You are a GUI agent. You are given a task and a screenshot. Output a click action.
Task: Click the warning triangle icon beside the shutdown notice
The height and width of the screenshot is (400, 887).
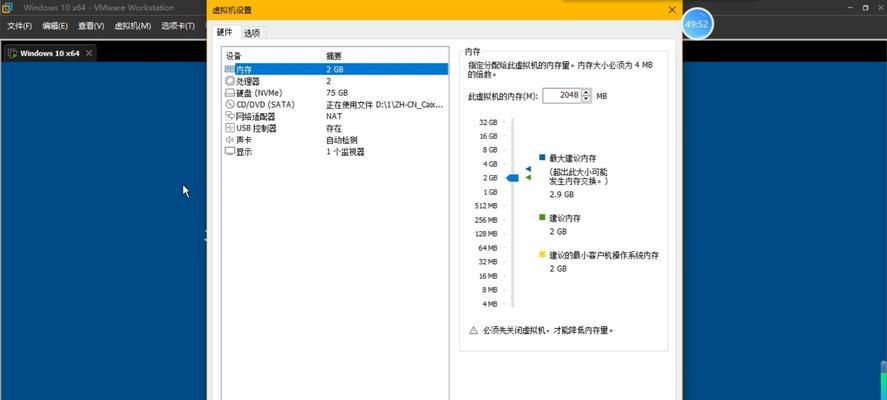pyautogui.click(x=473, y=330)
